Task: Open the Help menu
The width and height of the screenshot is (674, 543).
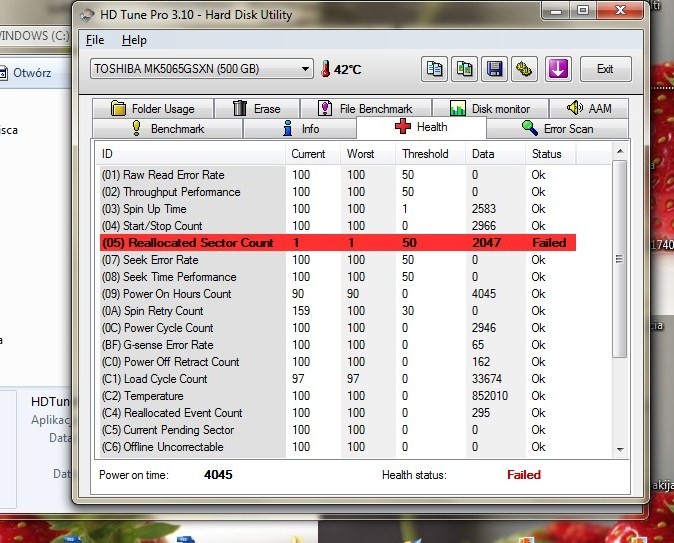Action: (x=134, y=40)
